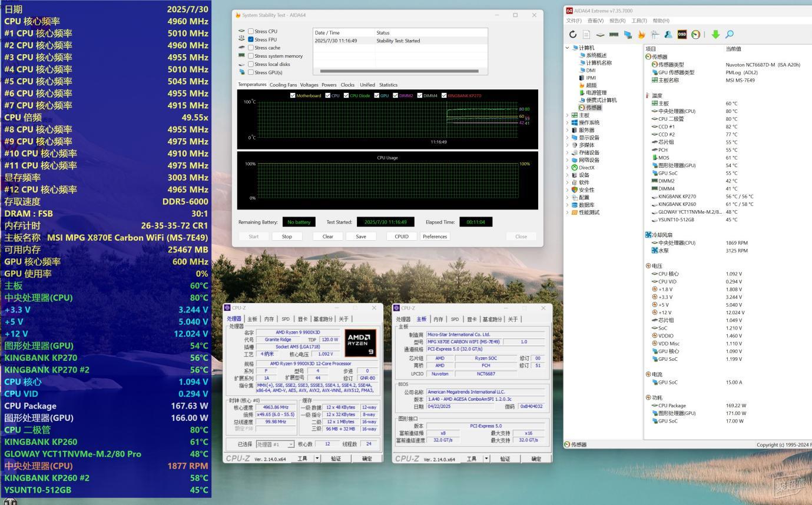
Task: Open the report page icon in AIDA64 toolbar
Action: pos(586,35)
